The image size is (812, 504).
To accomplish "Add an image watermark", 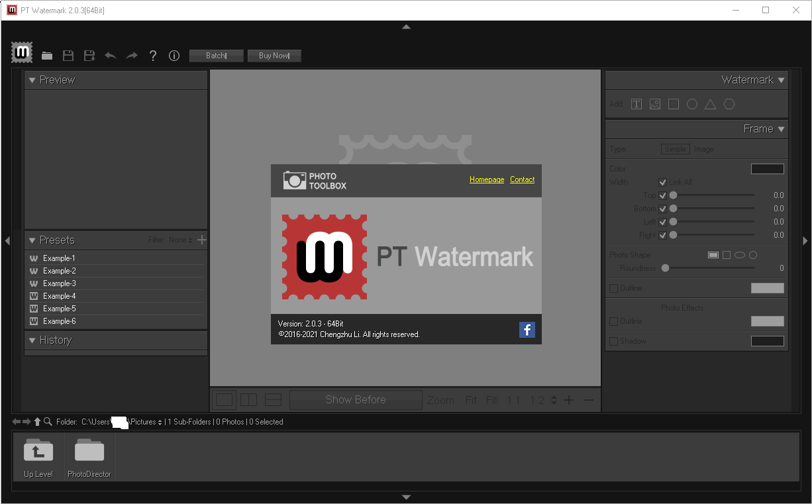I will click(655, 104).
